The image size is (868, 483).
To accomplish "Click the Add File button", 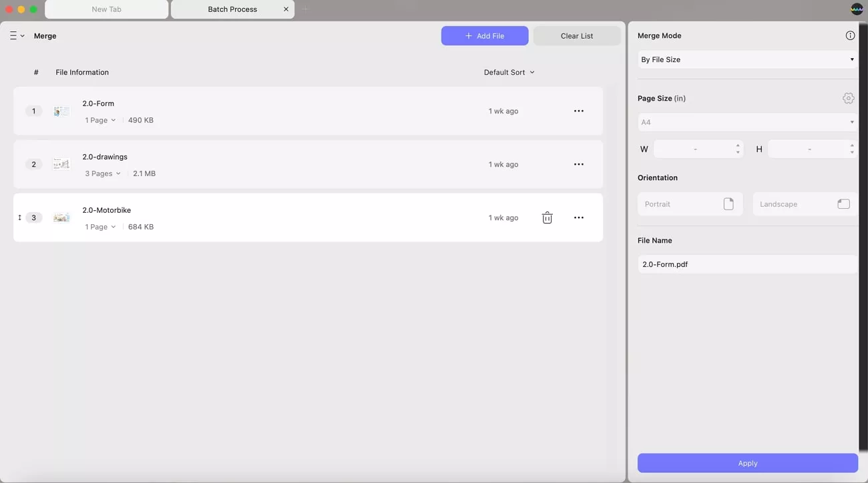I will [485, 35].
